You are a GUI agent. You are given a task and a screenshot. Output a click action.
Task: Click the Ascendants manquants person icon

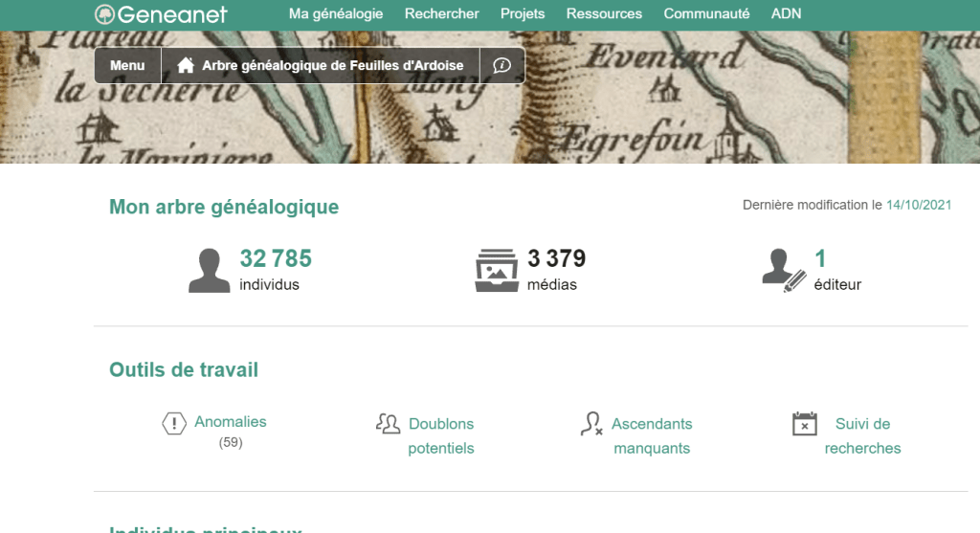pos(591,424)
